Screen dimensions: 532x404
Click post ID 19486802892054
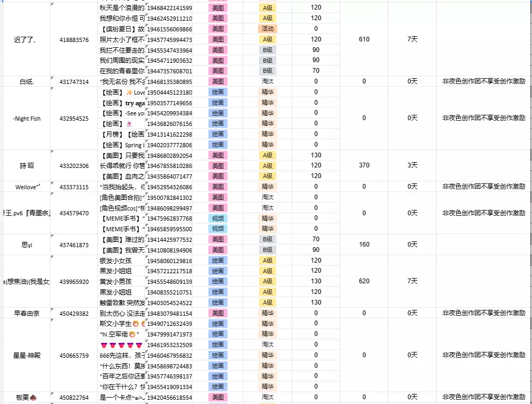pyautogui.click(x=169, y=156)
